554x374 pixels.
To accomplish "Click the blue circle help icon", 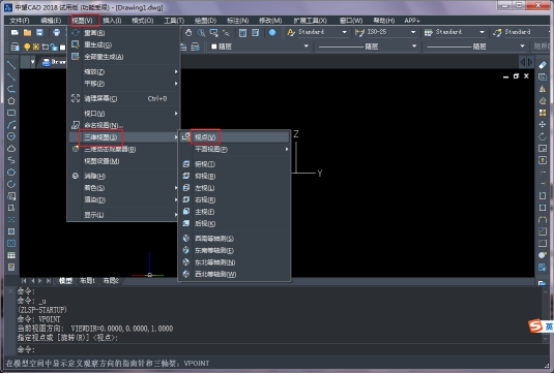I will 272,32.
